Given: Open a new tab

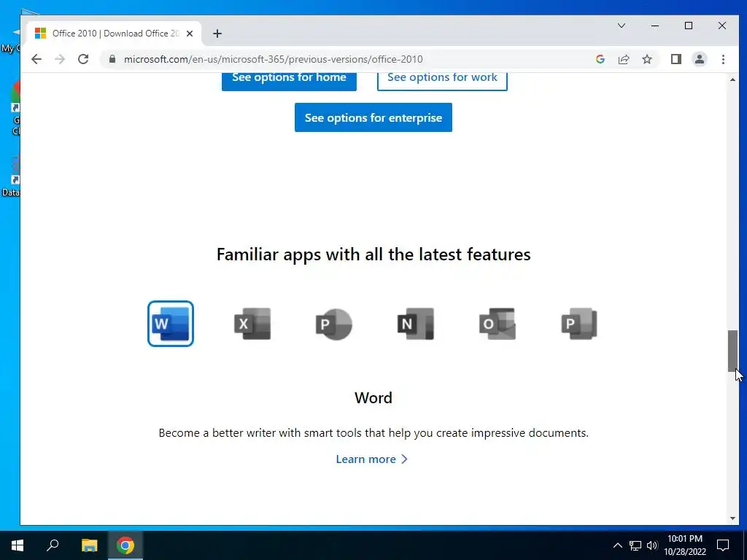Looking at the screenshot, I should 217,34.
